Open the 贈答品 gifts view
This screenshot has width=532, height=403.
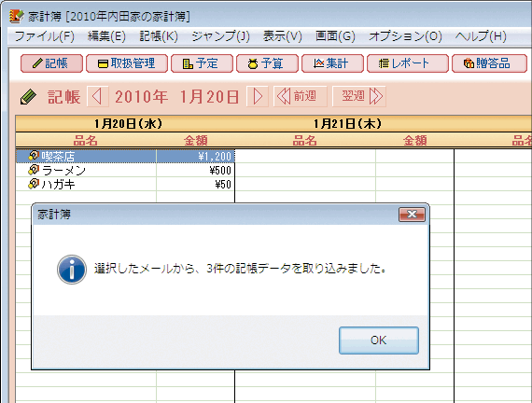click(490, 63)
